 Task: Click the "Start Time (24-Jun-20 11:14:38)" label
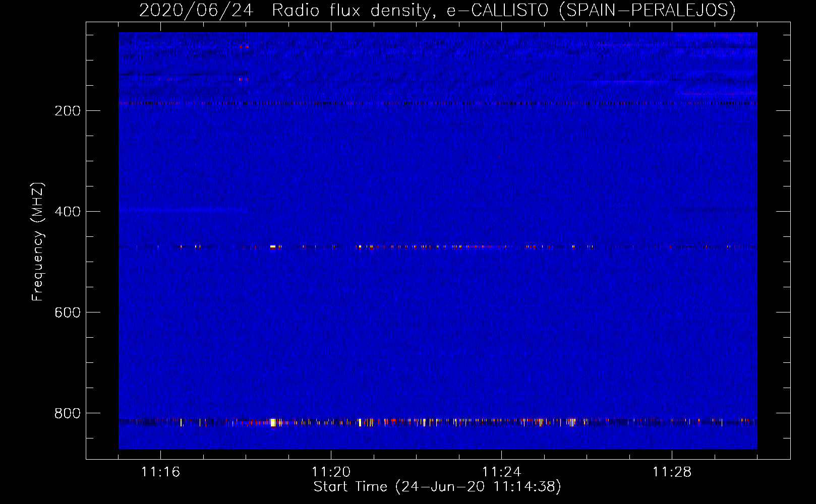click(x=437, y=487)
